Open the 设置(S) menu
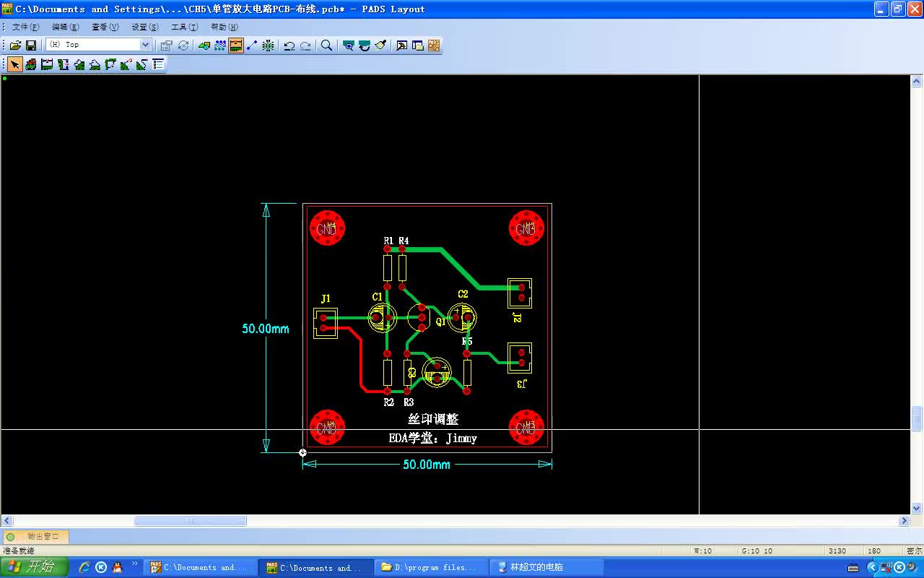This screenshot has width=924, height=578. [x=145, y=27]
